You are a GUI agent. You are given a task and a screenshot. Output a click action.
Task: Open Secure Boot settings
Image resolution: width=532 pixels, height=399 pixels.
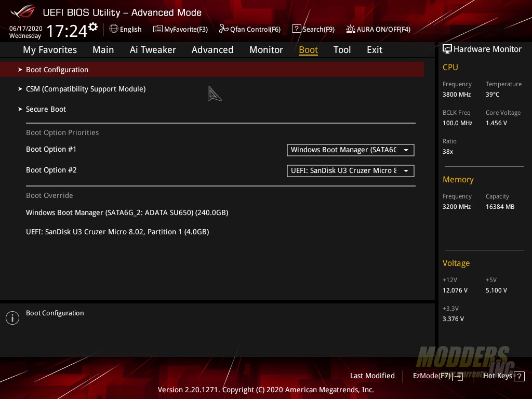pyautogui.click(x=46, y=109)
